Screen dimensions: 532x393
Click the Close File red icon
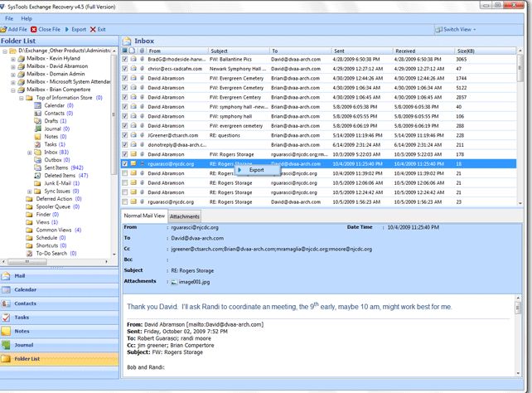[34, 30]
